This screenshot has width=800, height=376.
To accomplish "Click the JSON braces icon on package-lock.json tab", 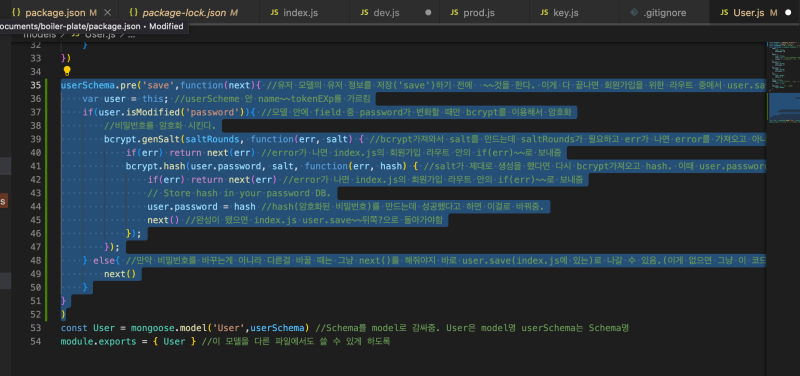I will coord(134,12).
